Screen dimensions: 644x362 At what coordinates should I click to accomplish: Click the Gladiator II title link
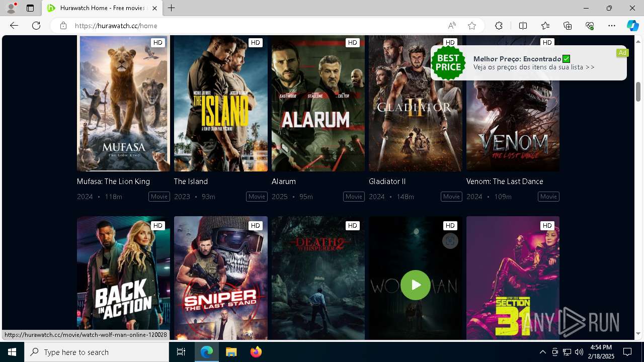pyautogui.click(x=387, y=181)
